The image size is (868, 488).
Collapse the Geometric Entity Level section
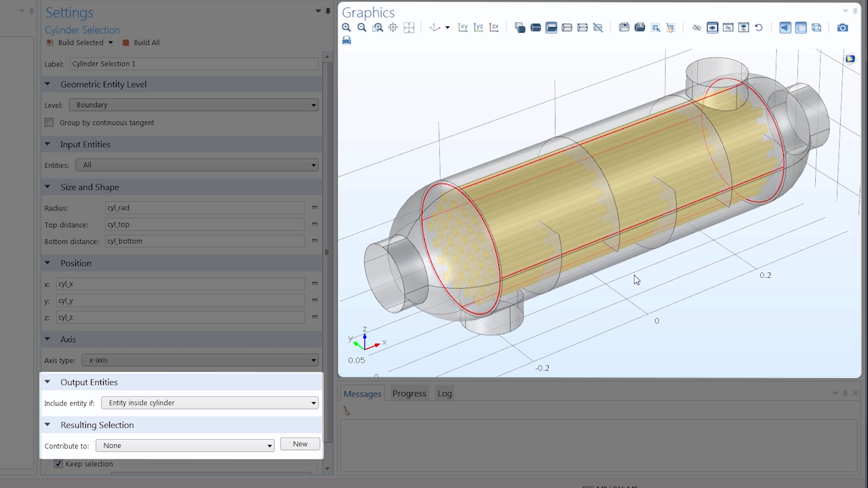pos(47,85)
